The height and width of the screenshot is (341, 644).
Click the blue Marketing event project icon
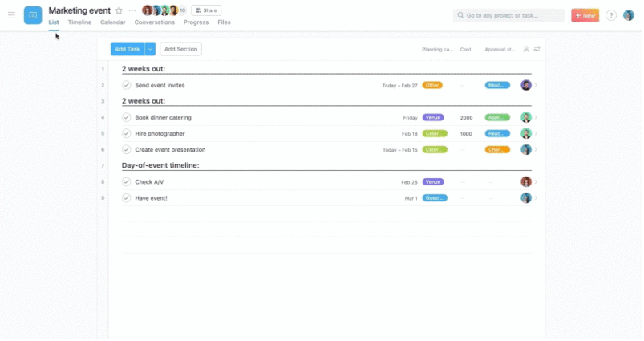(x=33, y=15)
